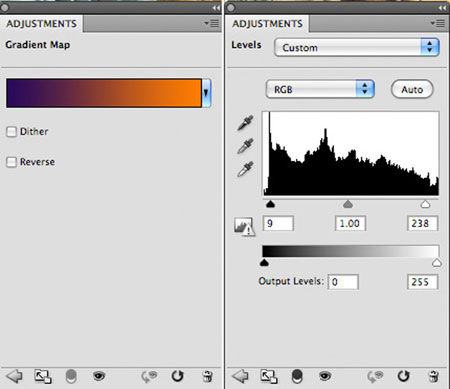Click the purple-orange gradient bar

coord(104,93)
